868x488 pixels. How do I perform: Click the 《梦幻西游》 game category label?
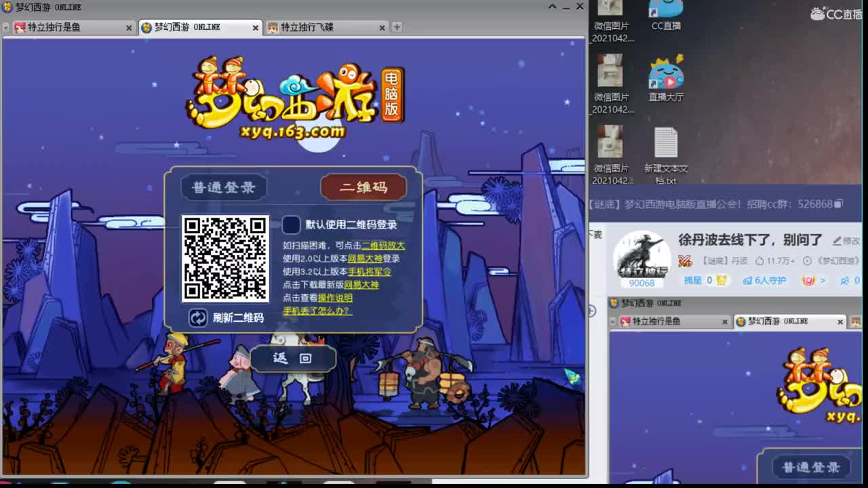coord(838,261)
